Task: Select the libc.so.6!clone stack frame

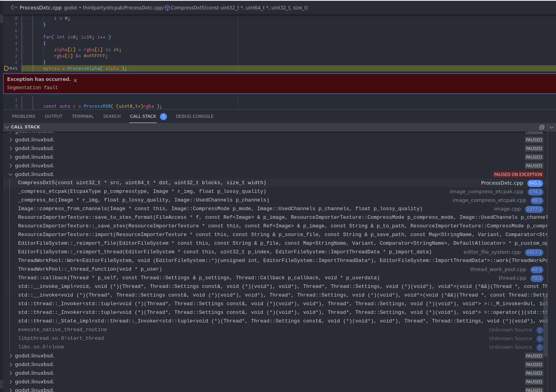Action: [x=41, y=346]
